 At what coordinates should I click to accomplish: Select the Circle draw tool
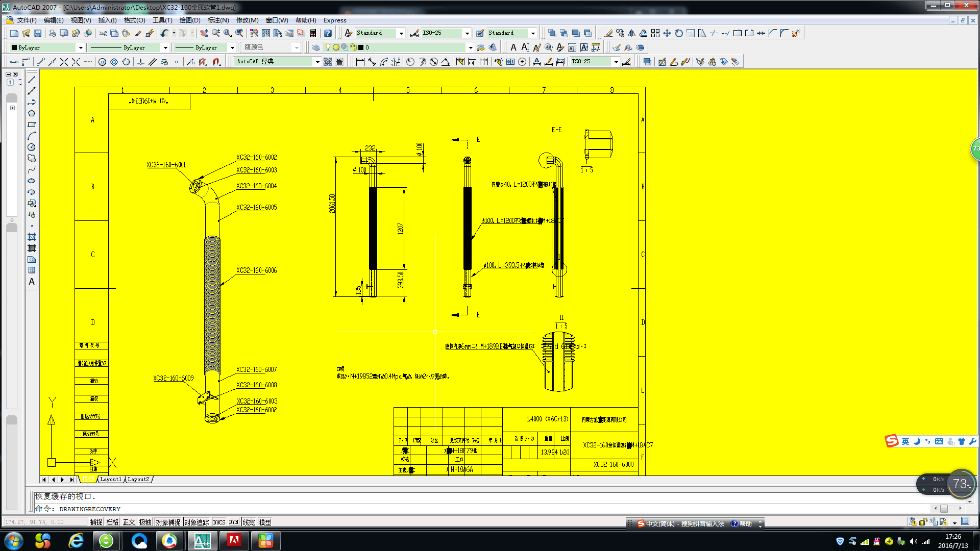[32, 147]
